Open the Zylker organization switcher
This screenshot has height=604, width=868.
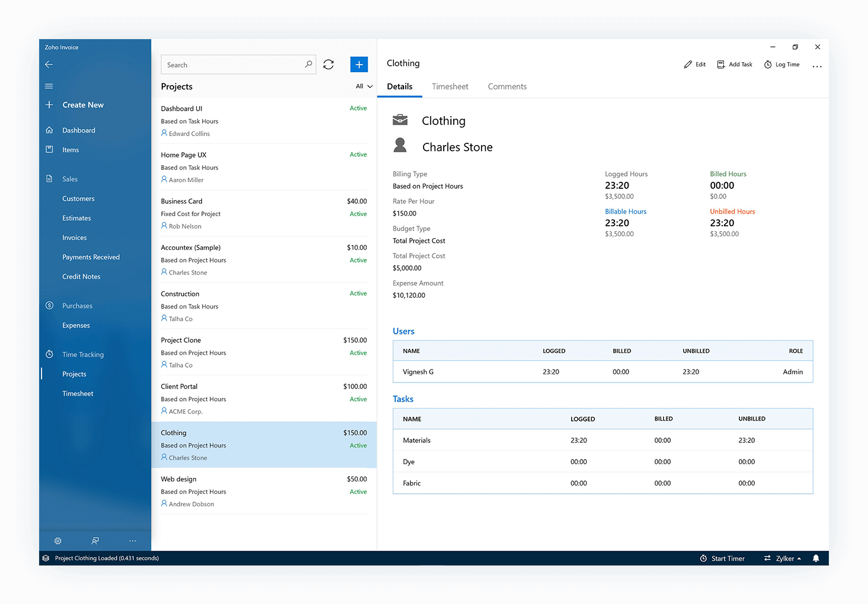click(x=783, y=558)
